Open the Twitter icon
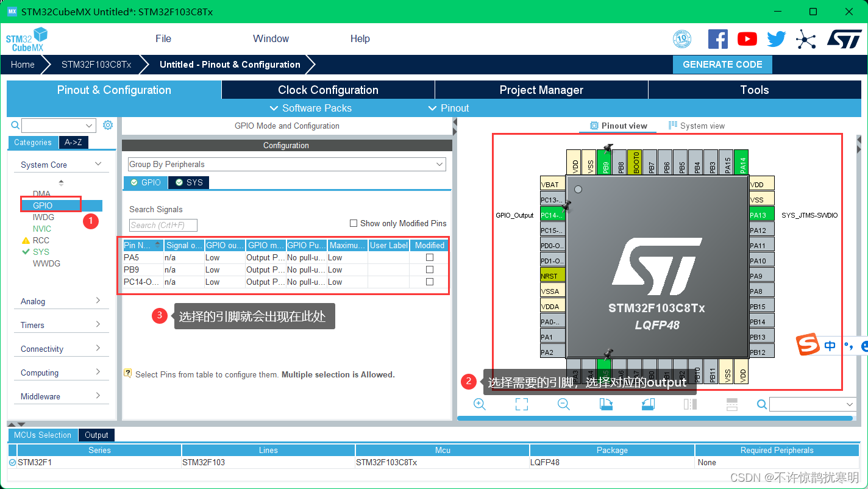Viewport: 868px width, 489px height. [777, 40]
